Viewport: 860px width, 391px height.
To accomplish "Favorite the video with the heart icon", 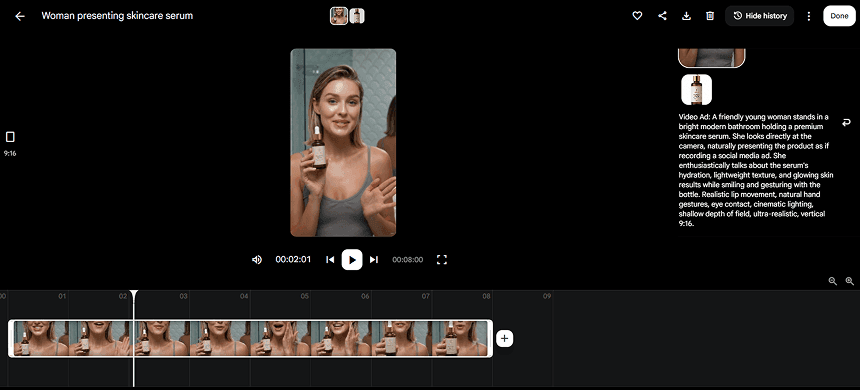I will point(637,16).
